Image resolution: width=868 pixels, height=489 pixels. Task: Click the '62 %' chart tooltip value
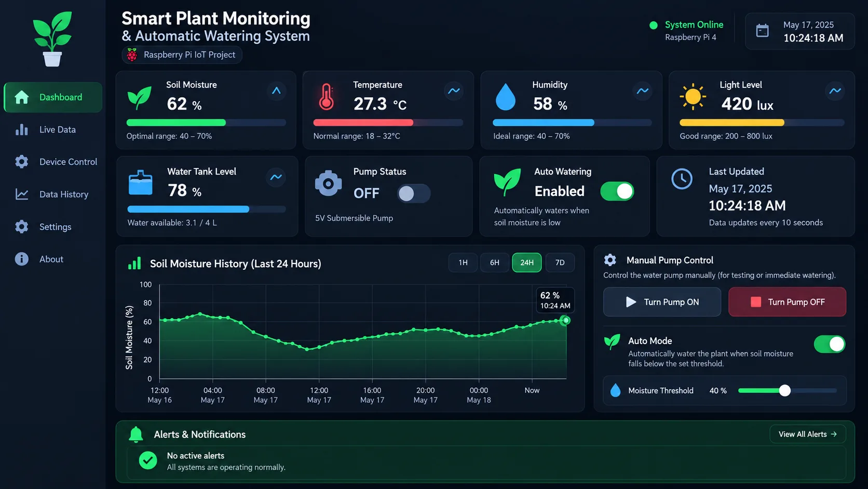(x=550, y=295)
